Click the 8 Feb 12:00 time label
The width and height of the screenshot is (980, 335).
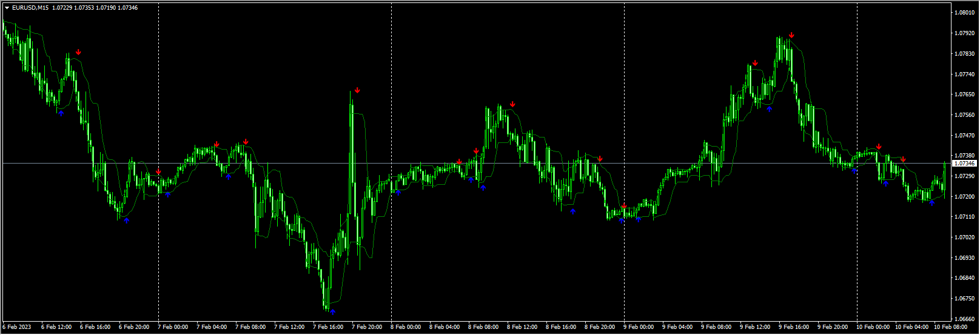pos(522,327)
